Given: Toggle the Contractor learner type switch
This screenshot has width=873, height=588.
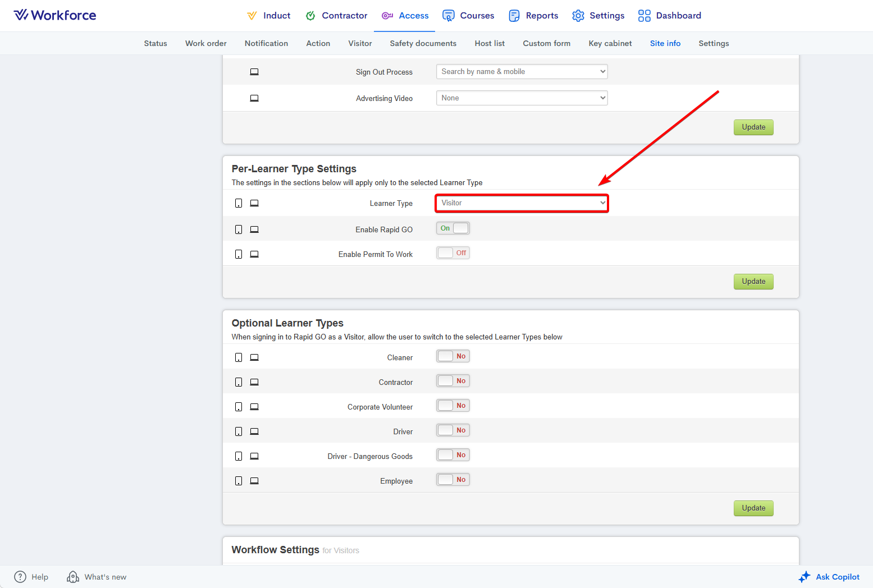Looking at the screenshot, I should [453, 381].
